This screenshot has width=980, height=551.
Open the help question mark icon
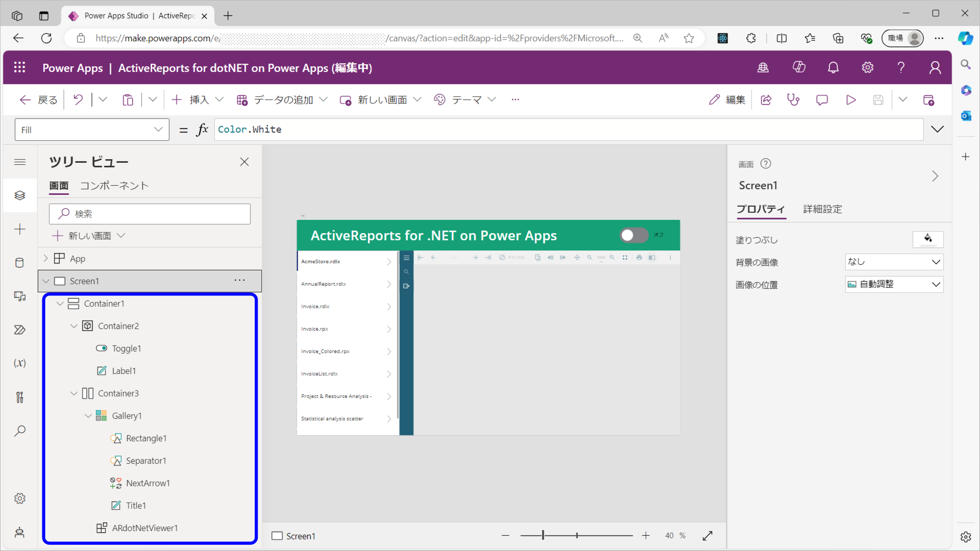pos(901,67)
